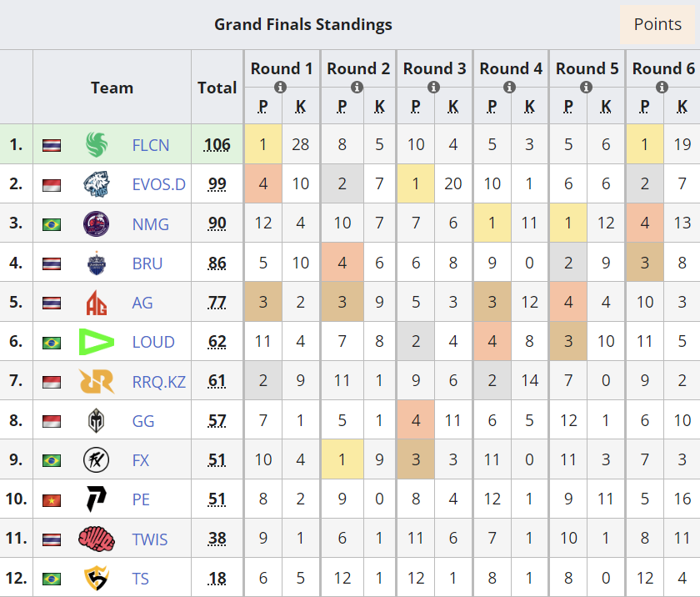Click the yellow first-place cell in Round 1
Screen dimensions: 700x597
pos(263,144)
